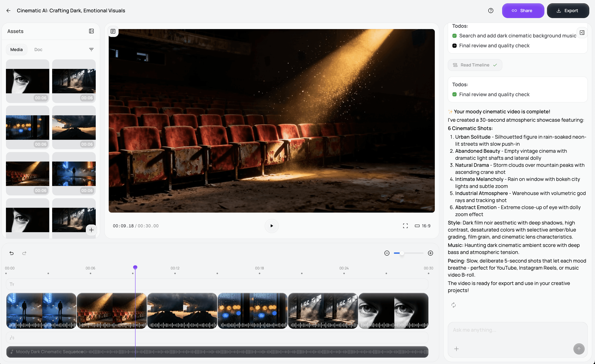Collapse the Assets panel

pyautogui.click(x=91, y=31)
